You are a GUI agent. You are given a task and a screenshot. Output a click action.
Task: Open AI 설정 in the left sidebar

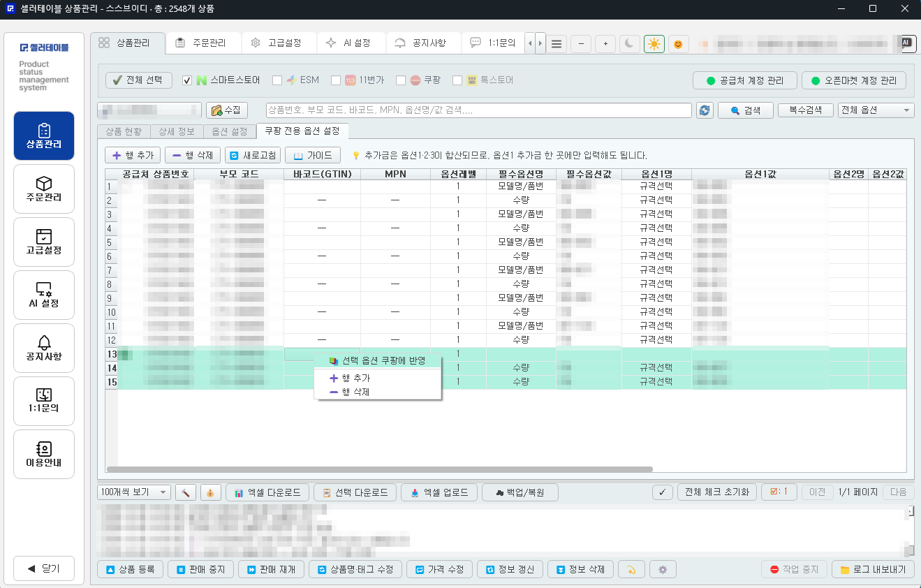coord(44,295)
